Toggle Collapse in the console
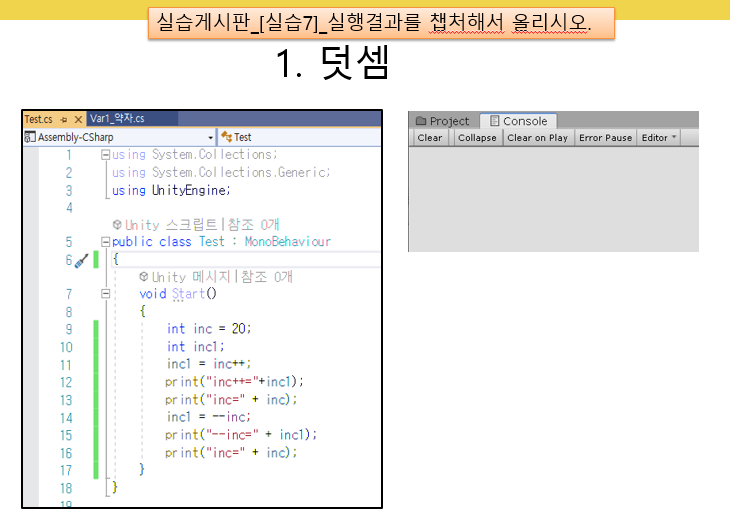Screen dimensions: 730x523 click(477, 138)
